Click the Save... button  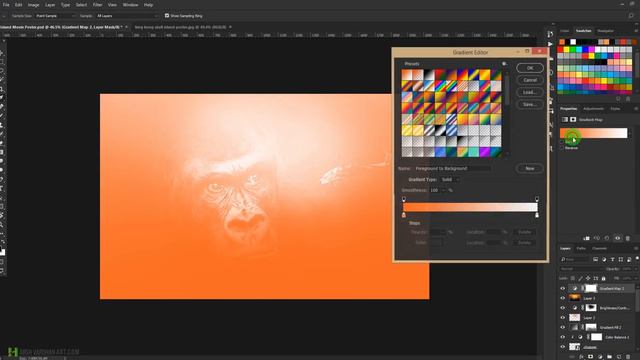tap(530, 104)
